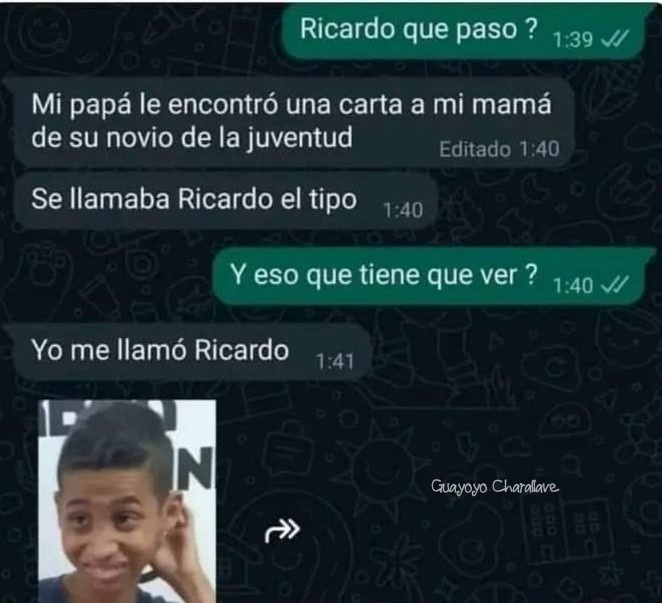Select 'Y eso que tiene que ver ?' bubble
This screenshot has width=662, height=603.
429,277
